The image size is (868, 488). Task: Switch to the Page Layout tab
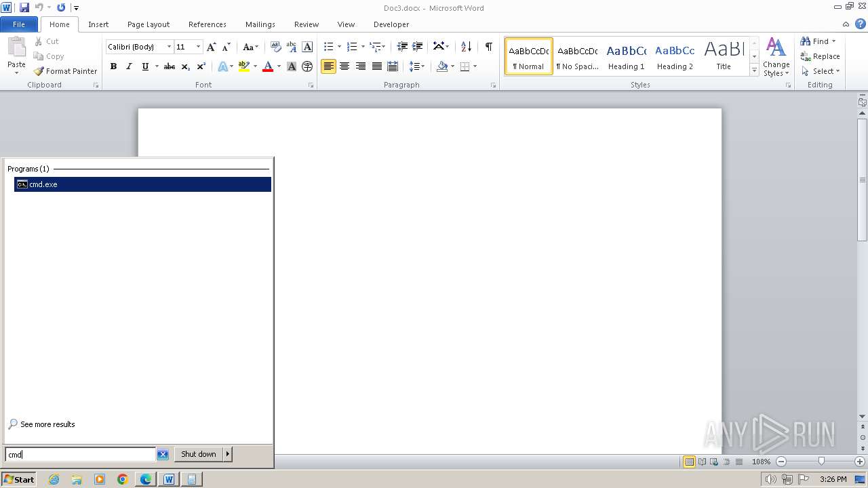[149, 24]
